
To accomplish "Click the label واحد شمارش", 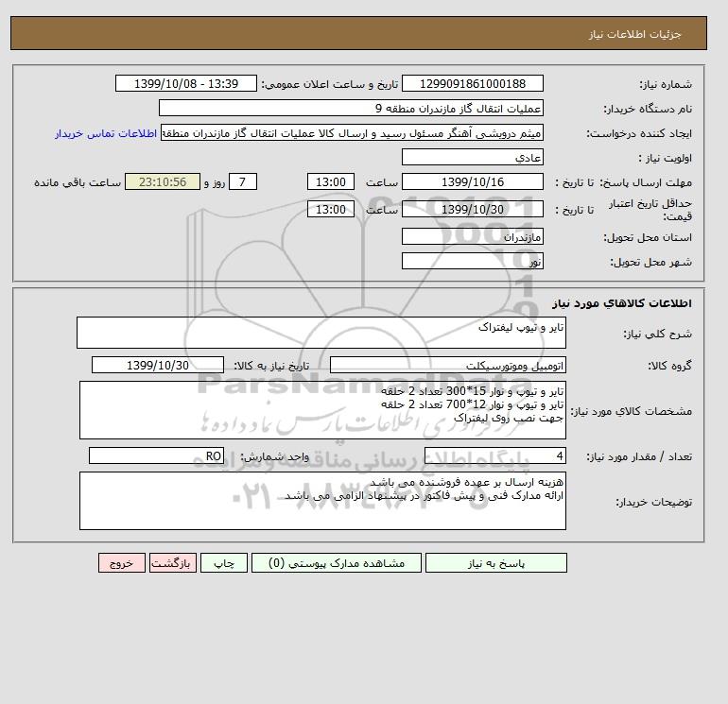I will click(x=274, y=456).
